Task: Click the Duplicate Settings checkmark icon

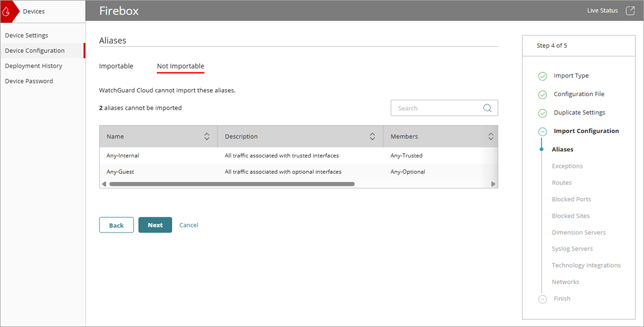Action: click(x=542, y=113)
